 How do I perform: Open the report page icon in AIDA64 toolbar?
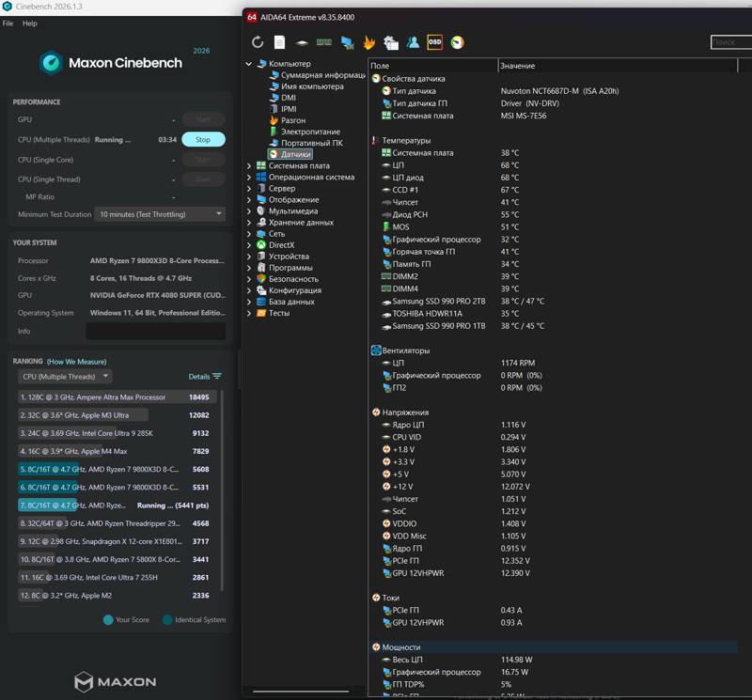pyautogui.click(x=279, y=42)
